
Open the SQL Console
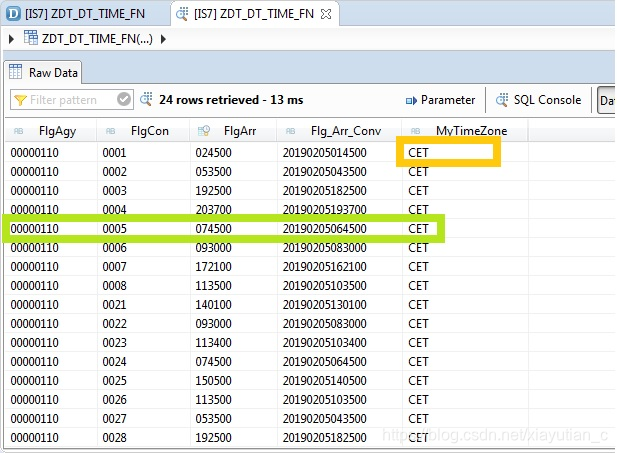[540, 100]
